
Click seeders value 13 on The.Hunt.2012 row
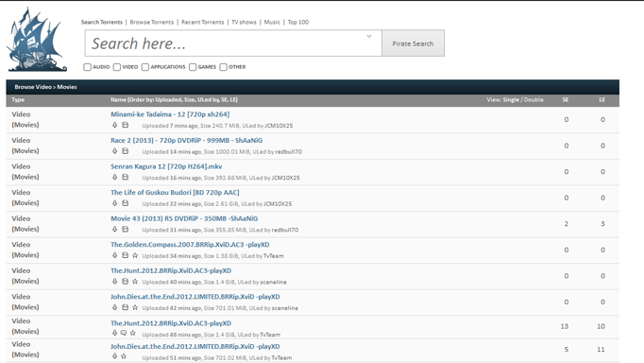point(565,326)
